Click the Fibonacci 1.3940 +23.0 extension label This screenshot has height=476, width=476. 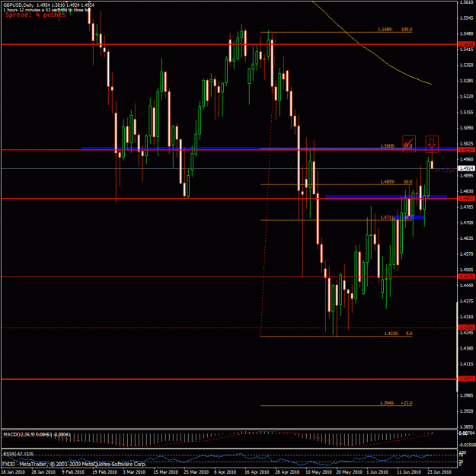tap(396, 403)
